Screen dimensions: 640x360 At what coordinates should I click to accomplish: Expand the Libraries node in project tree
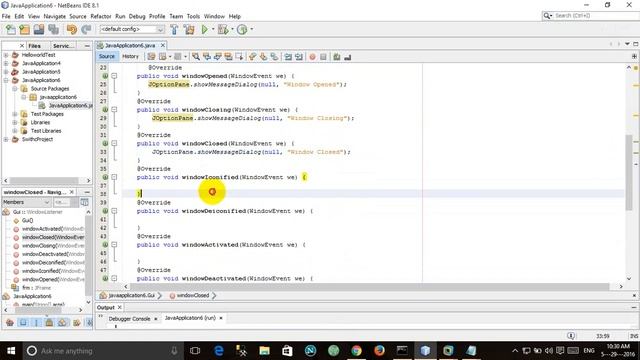point(15,122)
